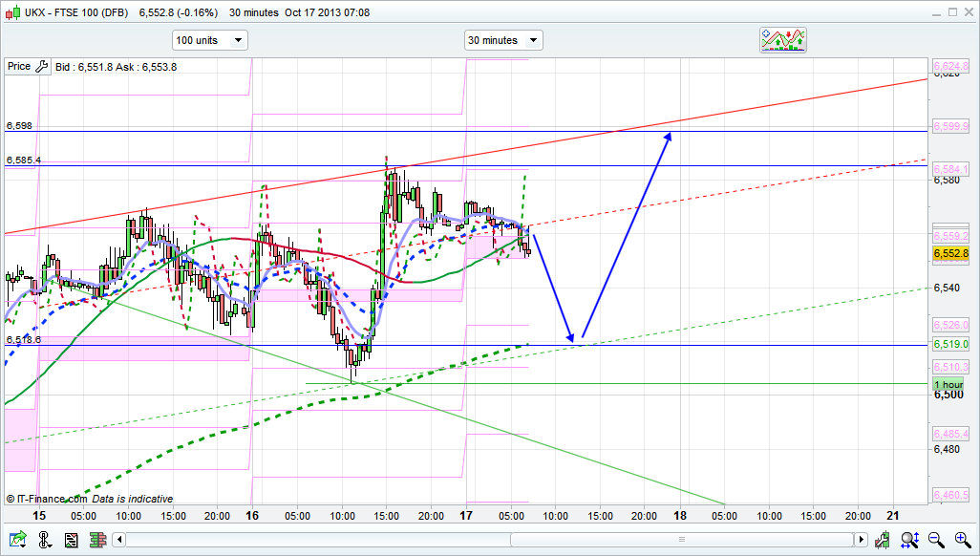Open the drawing tools icon in bottom toolbar
This screenshot has height=556, width=980.
(x=45, y=540)
